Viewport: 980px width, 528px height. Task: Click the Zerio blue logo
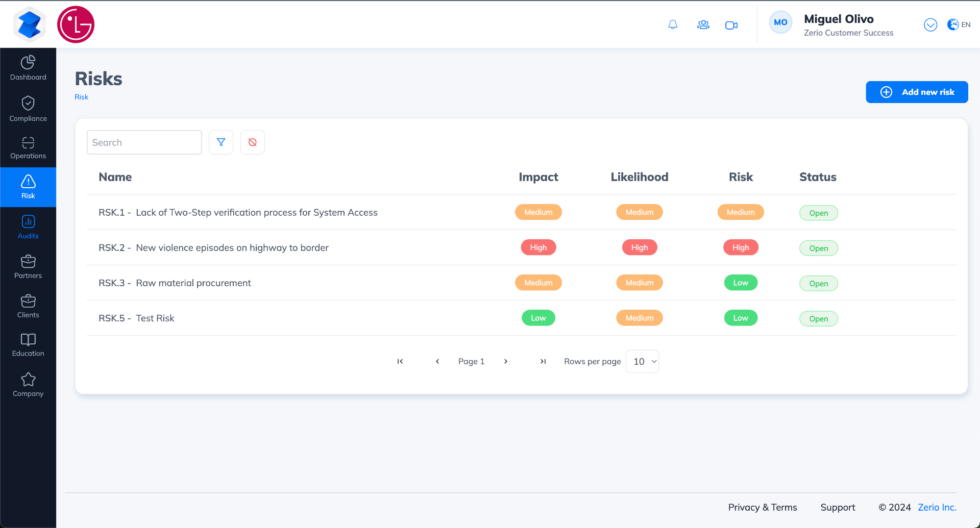tap(30, 24)
